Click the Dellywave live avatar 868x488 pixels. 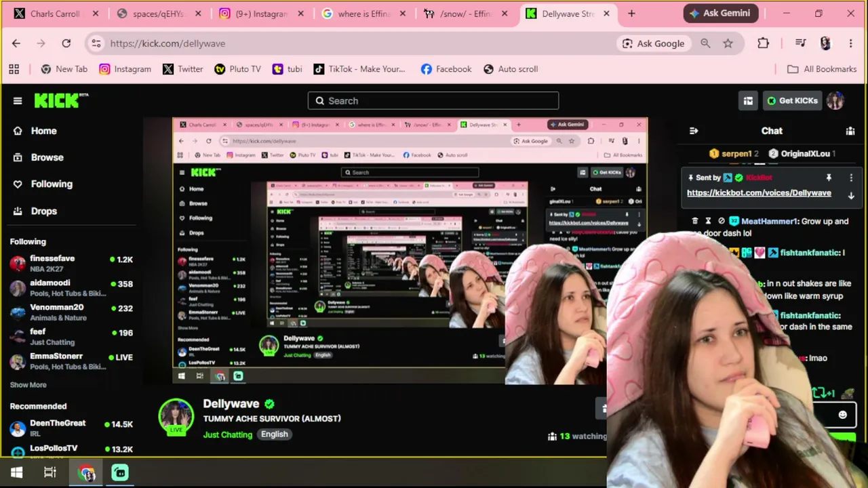[x=176, y=417]
